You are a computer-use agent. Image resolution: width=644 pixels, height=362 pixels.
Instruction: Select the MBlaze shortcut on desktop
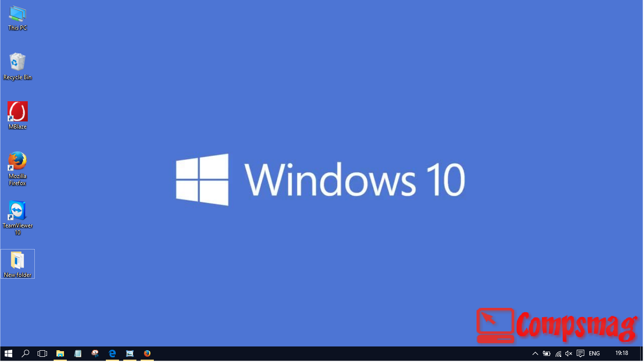click(x=17, y=116)
